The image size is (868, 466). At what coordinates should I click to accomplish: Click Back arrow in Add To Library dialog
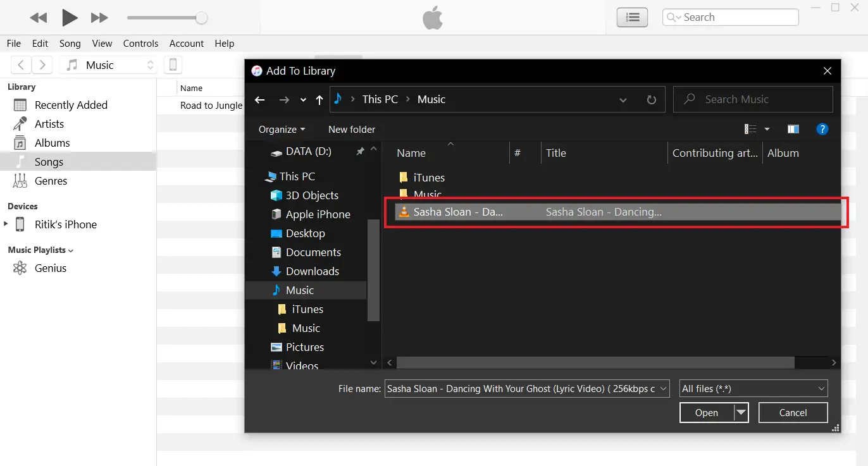pyautogui.click(x=259, y=100)
